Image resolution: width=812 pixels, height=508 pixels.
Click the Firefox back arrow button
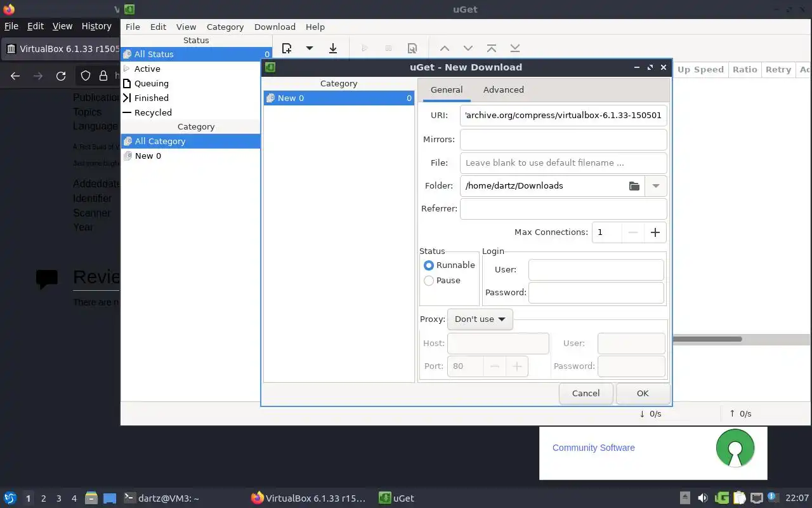[x=15, y=76]
